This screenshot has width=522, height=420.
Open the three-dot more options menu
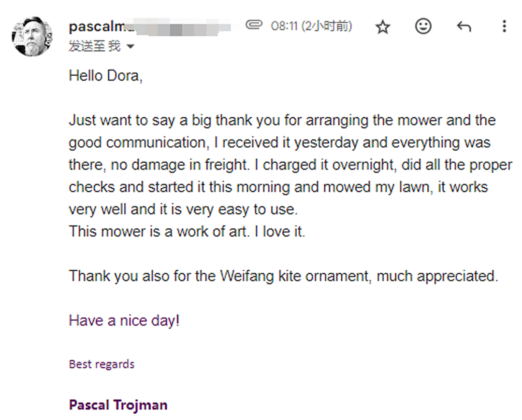coord(504,27)
